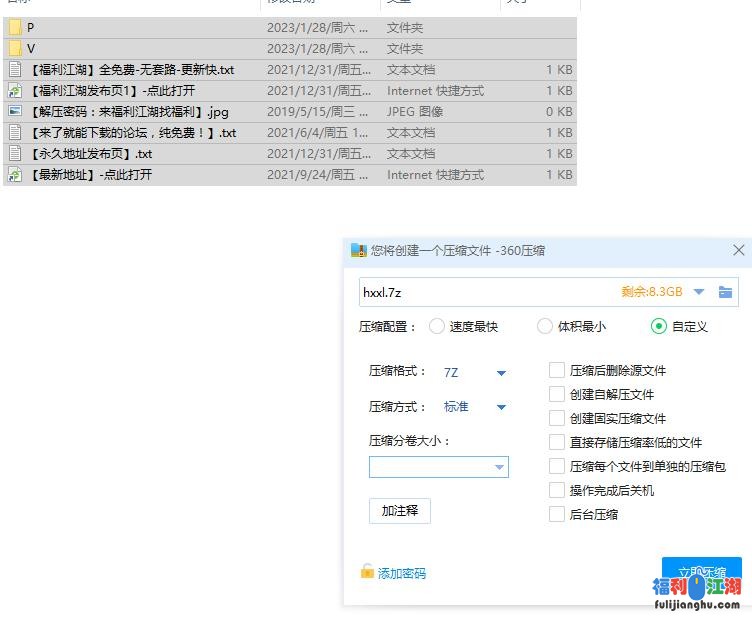Click the V folder icon

click(15, 49)
